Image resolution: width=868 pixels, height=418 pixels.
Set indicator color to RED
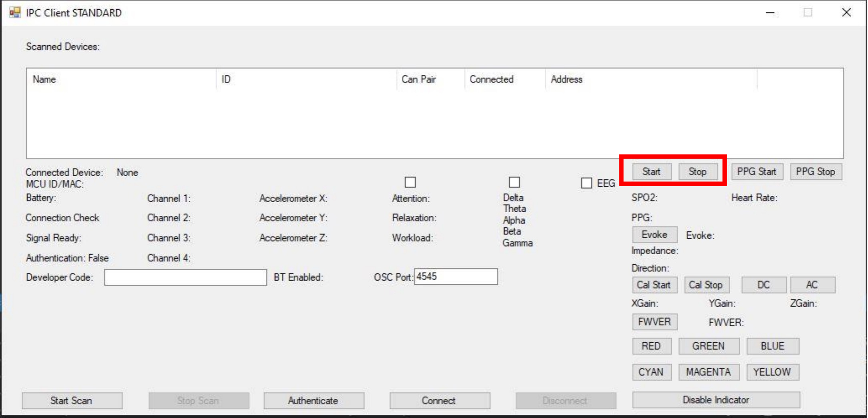pos(651,346)
